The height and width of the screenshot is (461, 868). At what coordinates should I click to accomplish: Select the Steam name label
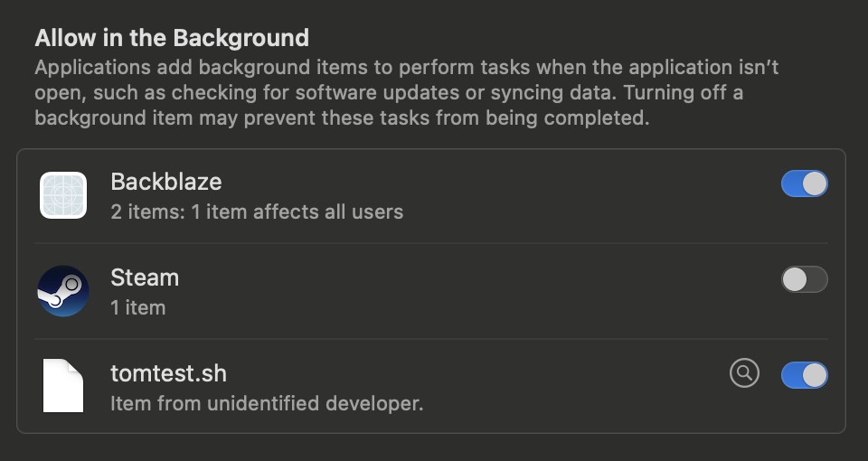click(145, 278)
